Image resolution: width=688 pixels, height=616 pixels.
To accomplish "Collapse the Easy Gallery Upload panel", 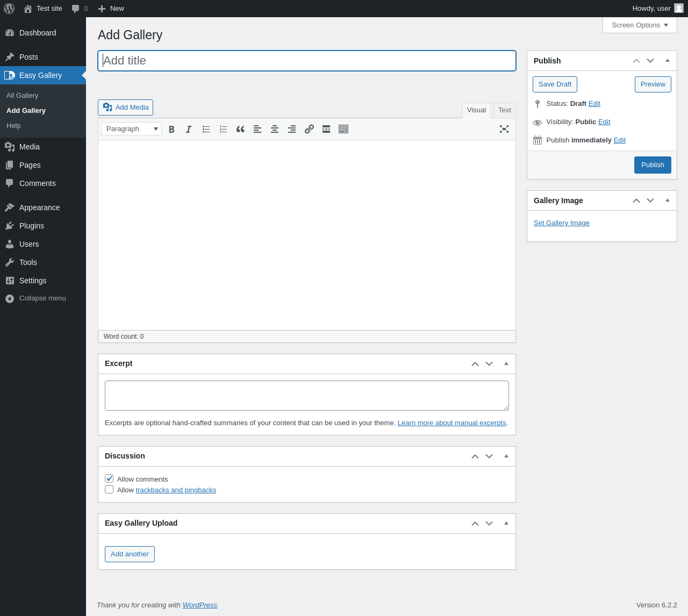I will 506,524.
